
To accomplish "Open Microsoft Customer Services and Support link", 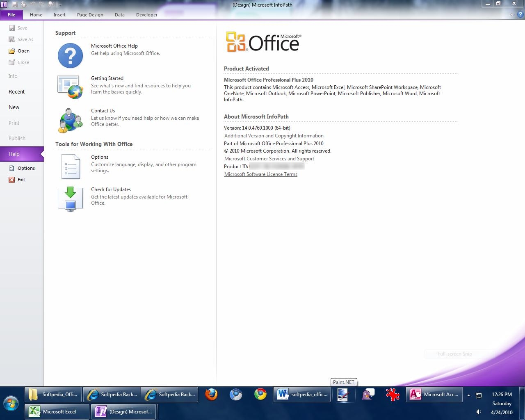I will coord(269,159).
